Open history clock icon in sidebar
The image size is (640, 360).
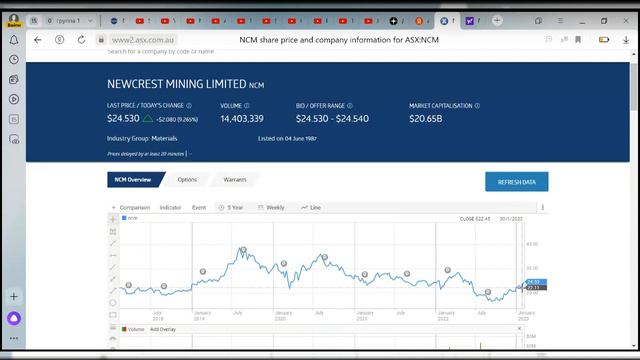[x=14, y=60]
